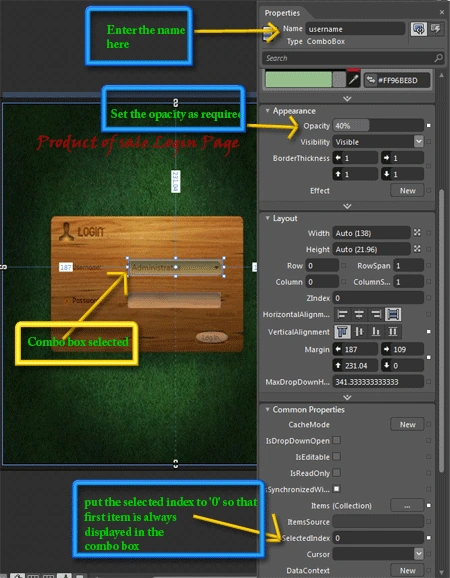
Task: Click the SelectedIndex value field
Action: coord(378,538)
